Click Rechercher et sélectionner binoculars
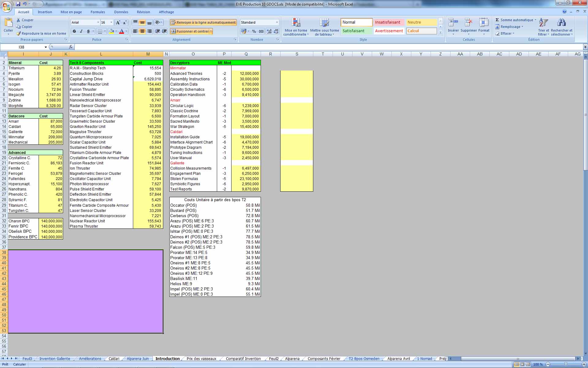 [x=561, y=23]
